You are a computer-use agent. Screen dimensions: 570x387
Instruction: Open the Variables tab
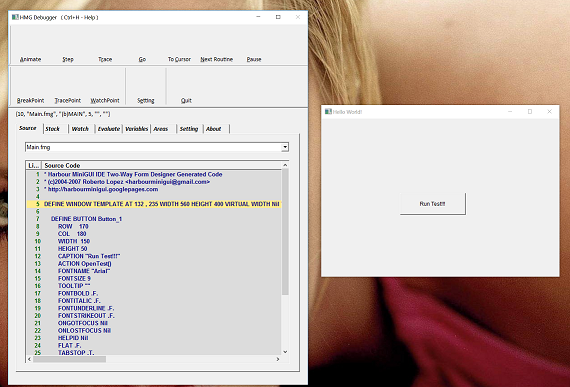(137, 129)
